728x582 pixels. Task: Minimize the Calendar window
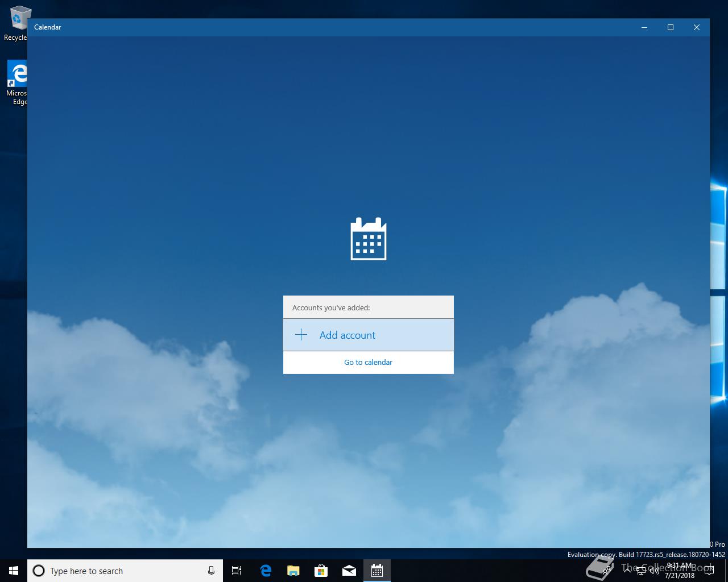click(x=644, y=27)
